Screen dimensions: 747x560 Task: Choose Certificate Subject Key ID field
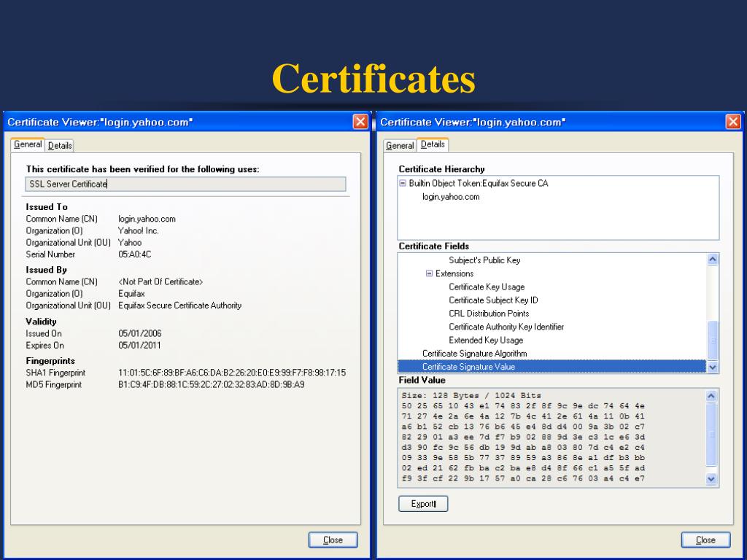493,300
